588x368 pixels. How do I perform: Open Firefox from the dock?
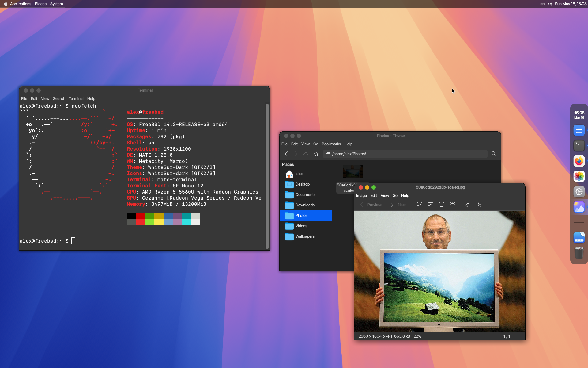(579, 161)
